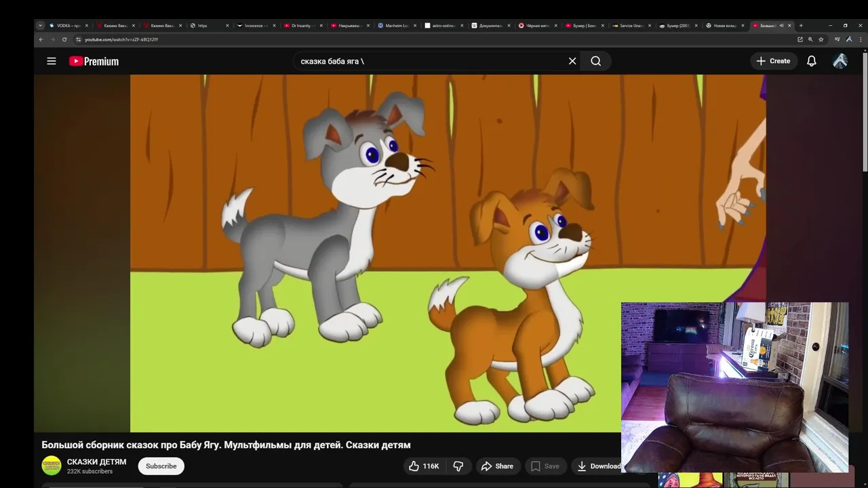This screenshot has width=868, height=488.
Task: Switch to the astro-online tab
Action: (x=444, y=26)
